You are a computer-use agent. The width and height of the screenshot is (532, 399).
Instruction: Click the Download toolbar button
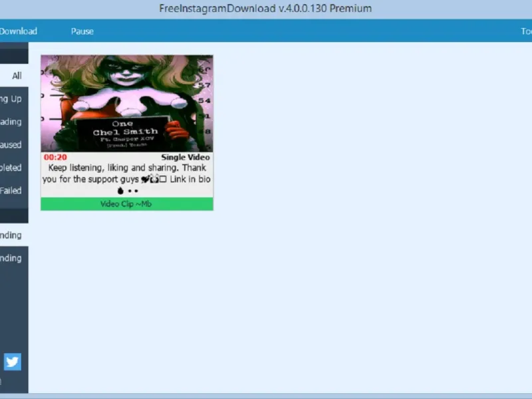(19, 31)
